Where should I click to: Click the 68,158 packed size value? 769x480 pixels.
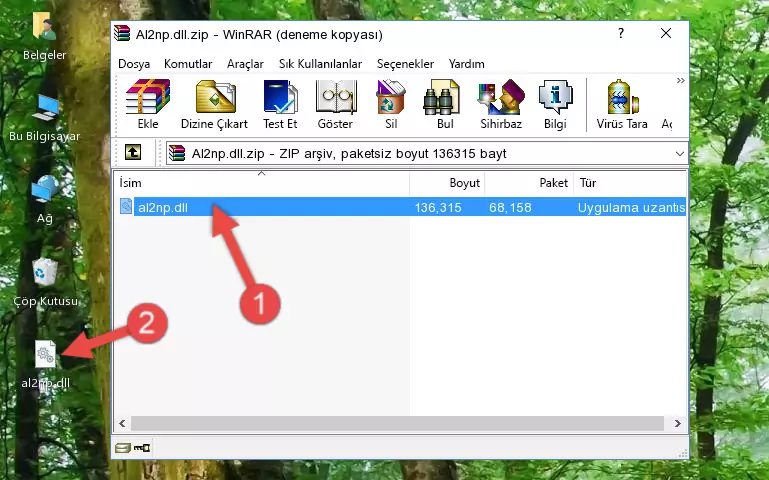pos(510,207)
